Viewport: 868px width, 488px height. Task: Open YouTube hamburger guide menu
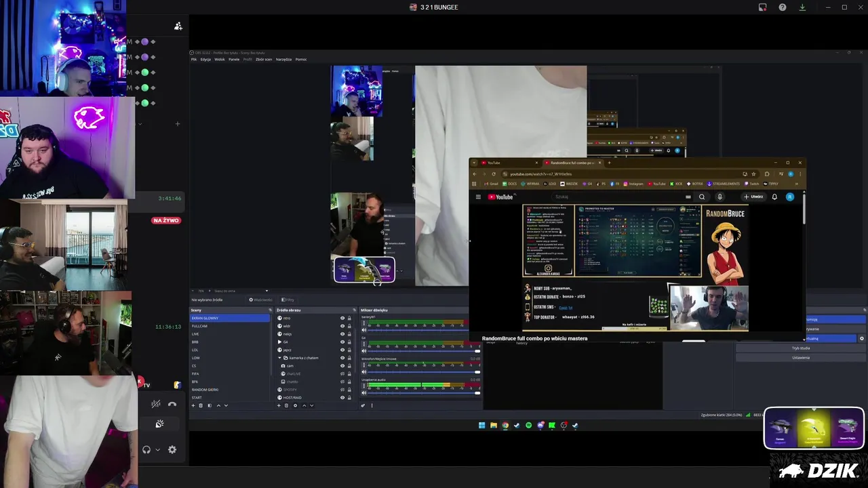(478, 197)
